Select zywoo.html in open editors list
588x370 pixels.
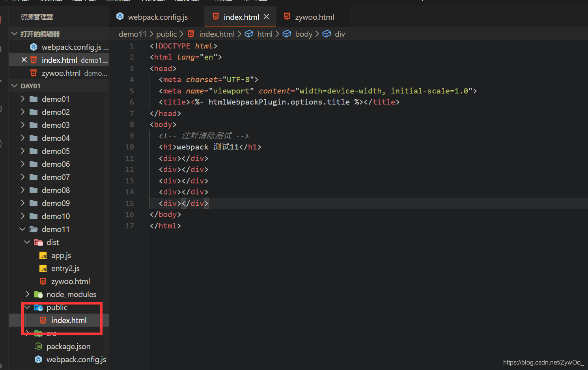[61, 73]
